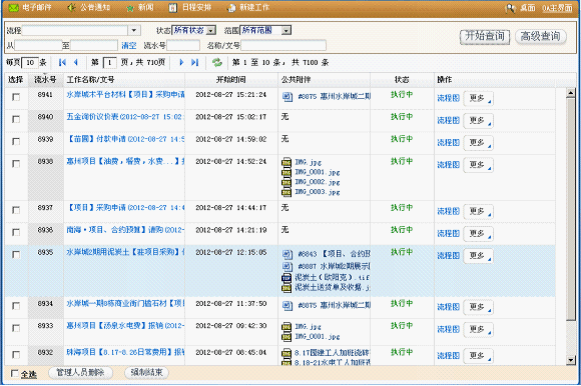This screenshot has height=386, width=581.
Task: Click the page number input field
Action: (x=110, y=63)
